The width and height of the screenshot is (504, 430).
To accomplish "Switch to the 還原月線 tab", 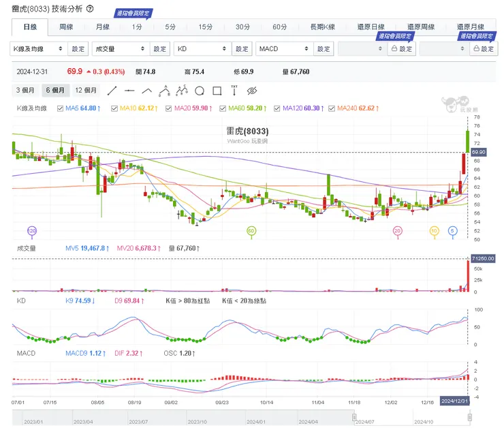I will coord(471,27).
